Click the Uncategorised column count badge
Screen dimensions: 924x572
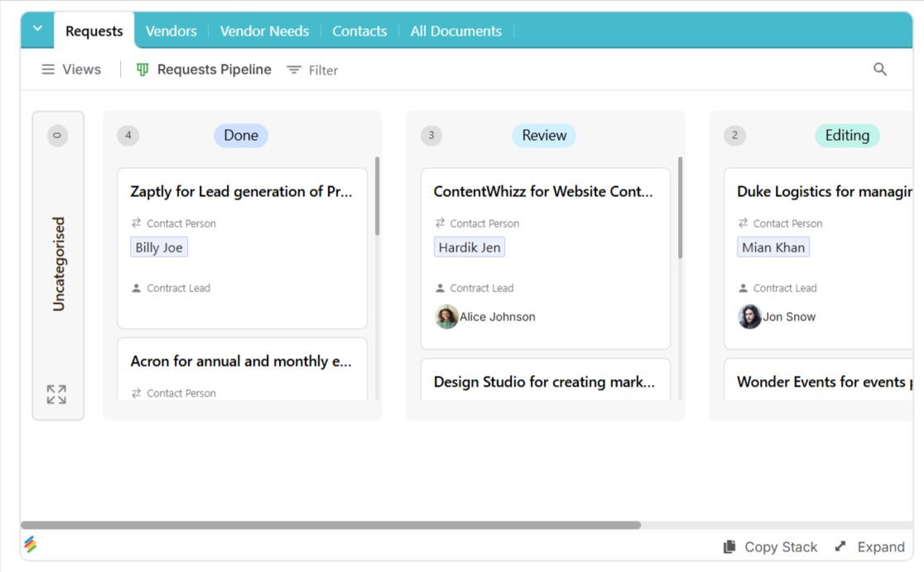click(57, 136)
